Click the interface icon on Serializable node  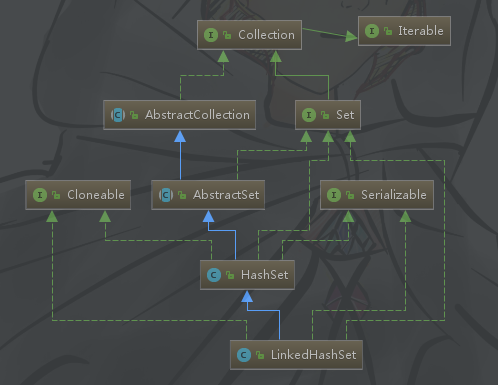[334, 195]
